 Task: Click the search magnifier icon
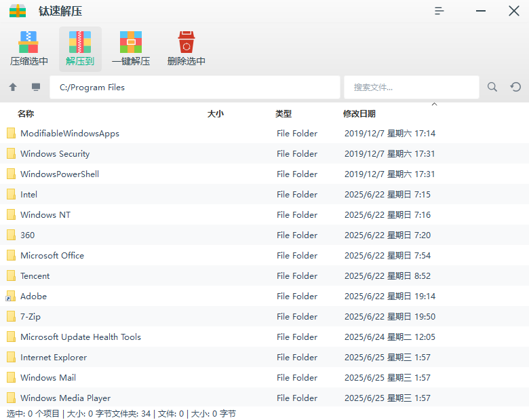(492, 87)
